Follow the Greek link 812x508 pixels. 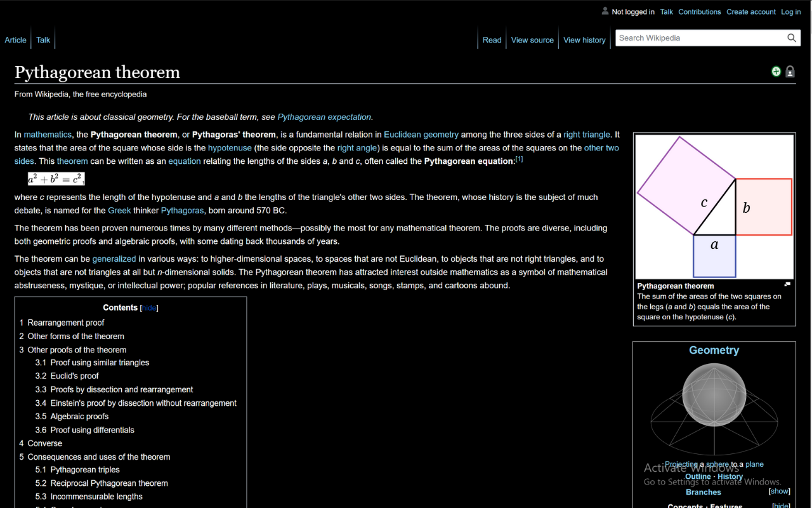pyautogui.click(x=119, y=210)
